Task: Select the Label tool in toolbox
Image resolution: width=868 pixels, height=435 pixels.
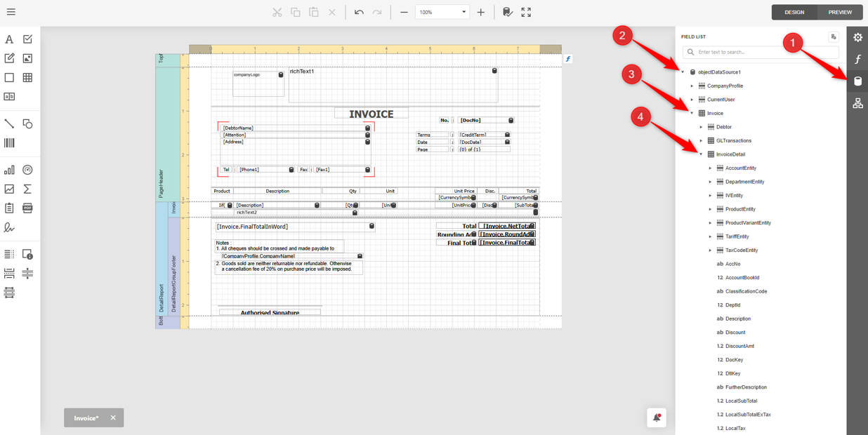Action: (x=9, y=39)
